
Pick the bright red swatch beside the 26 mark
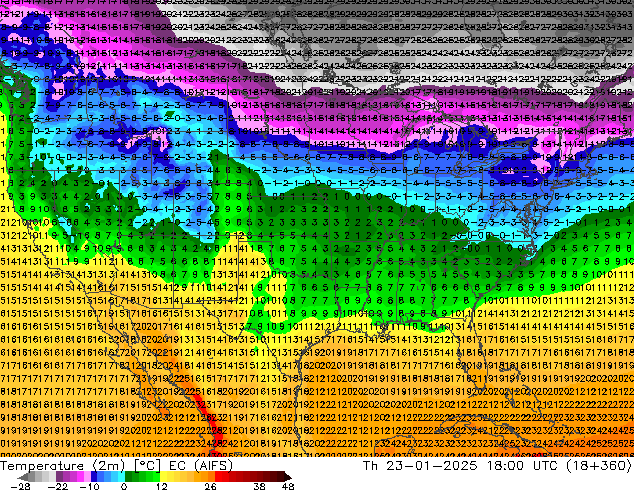pos(218,477)
